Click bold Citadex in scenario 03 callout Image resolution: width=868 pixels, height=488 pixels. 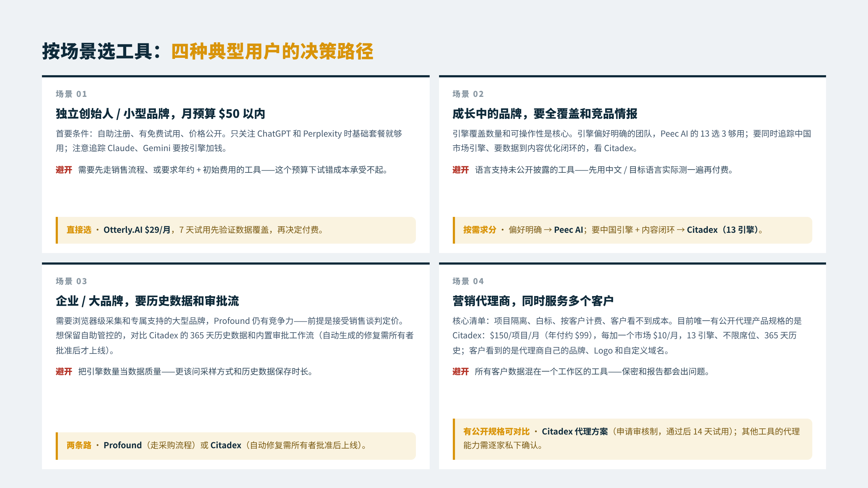point(226,445)
